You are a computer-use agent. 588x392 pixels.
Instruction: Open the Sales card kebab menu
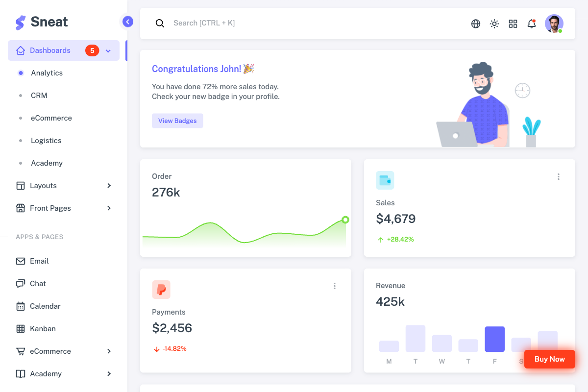(x=559, y=176)
